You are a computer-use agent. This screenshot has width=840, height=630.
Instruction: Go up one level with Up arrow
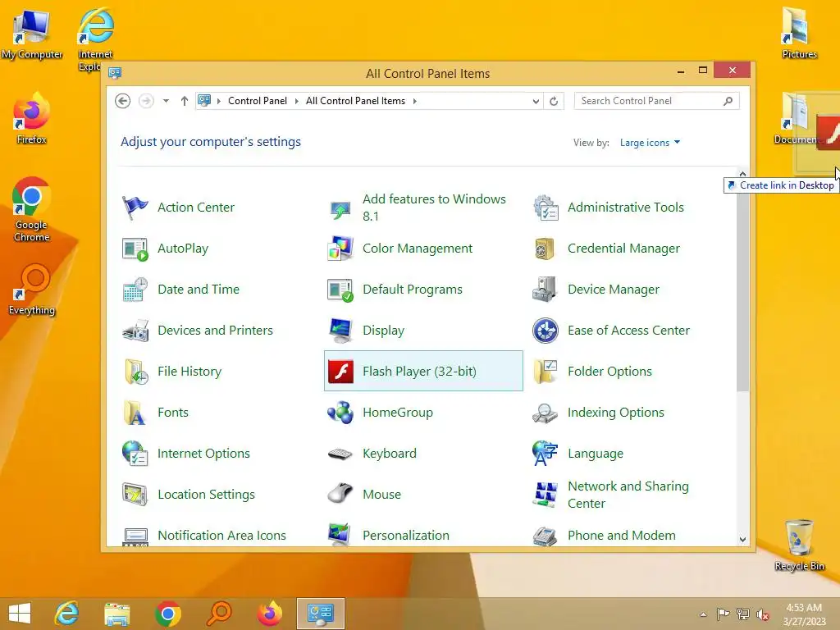point(185,101)
